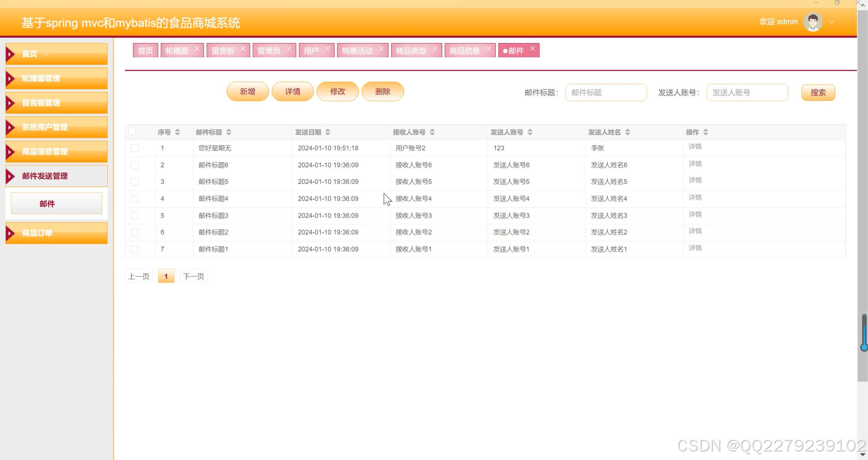Viewport: 868px width, 460px height.
Task: Toggle the select-all checkbox in table header
Action: (132, 130)
